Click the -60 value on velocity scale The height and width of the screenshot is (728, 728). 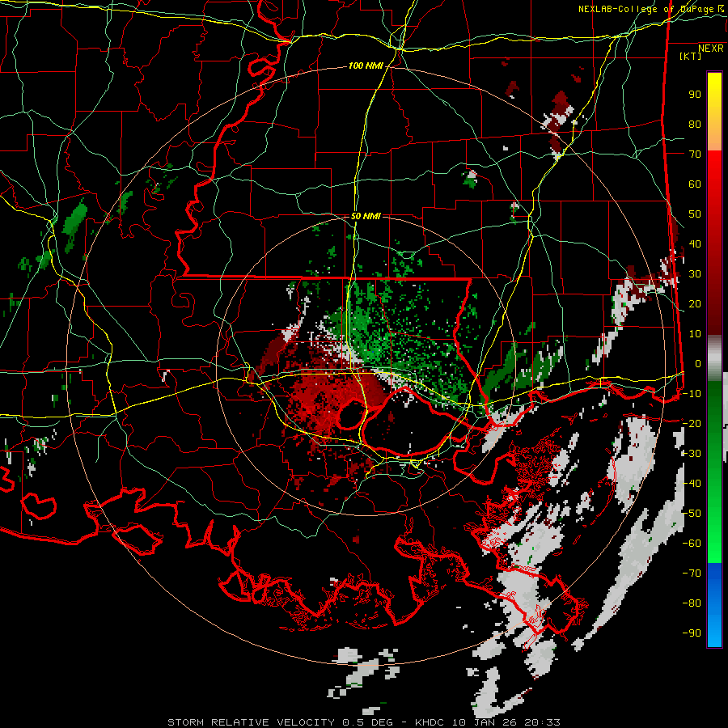pos(692,544)
